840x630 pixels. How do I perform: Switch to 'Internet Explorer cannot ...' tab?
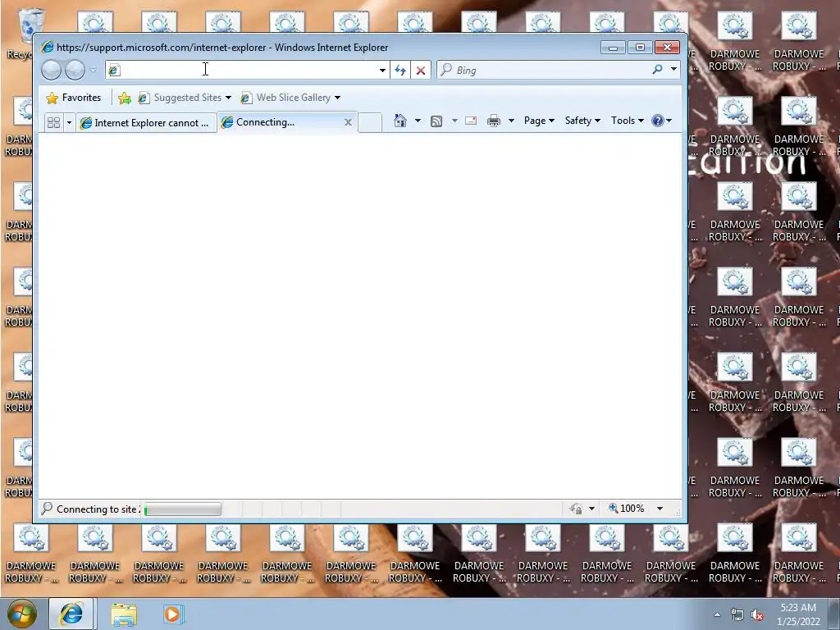coord(145,123)
